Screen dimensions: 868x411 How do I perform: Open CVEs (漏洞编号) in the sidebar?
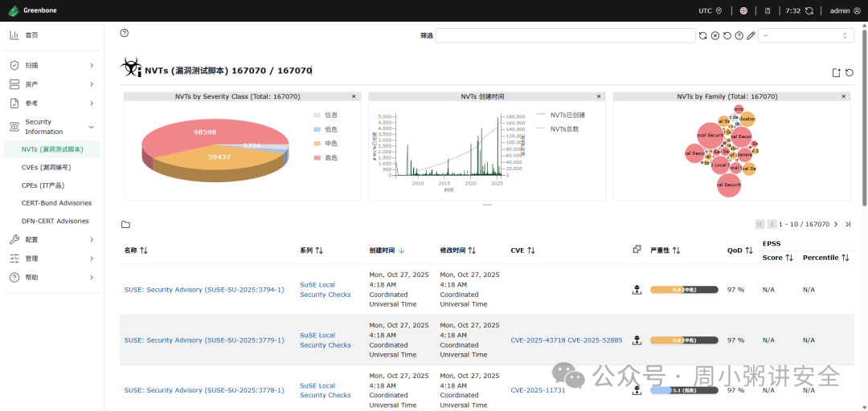[47, 167]
